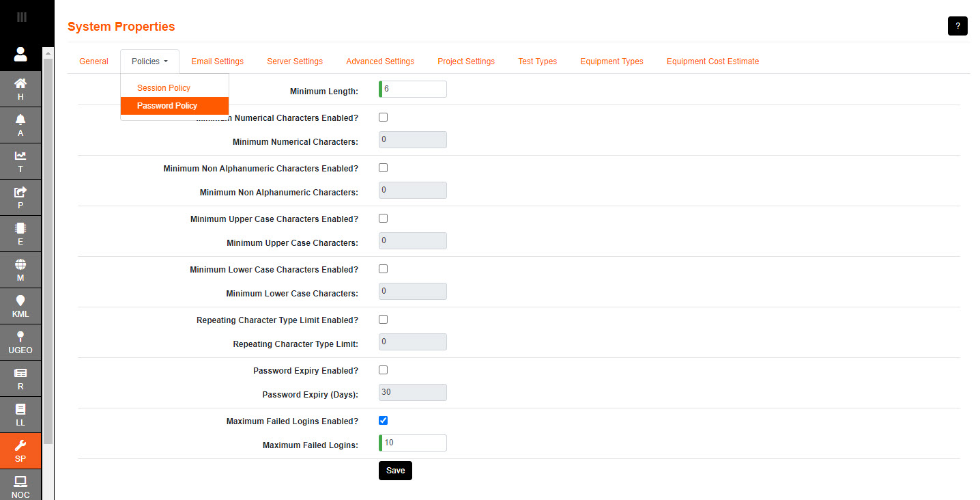Uncheck Maximum Failed Logins Enabled

pos(383,420)
